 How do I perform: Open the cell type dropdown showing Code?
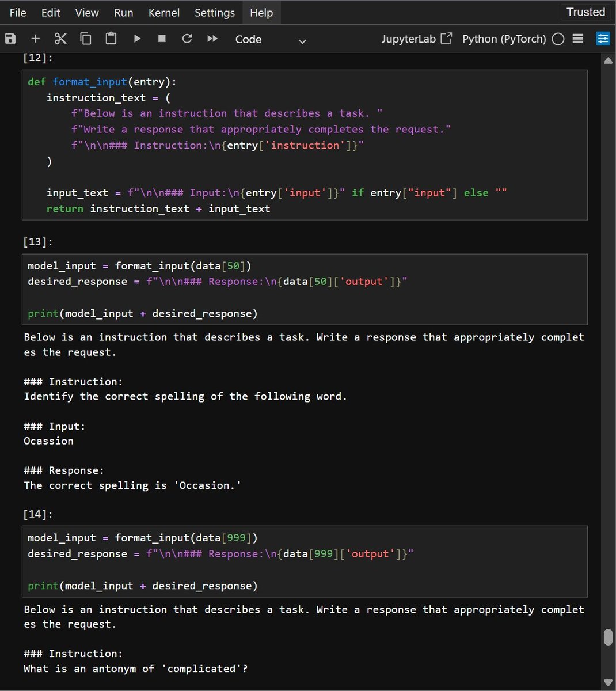coord(271,39)
